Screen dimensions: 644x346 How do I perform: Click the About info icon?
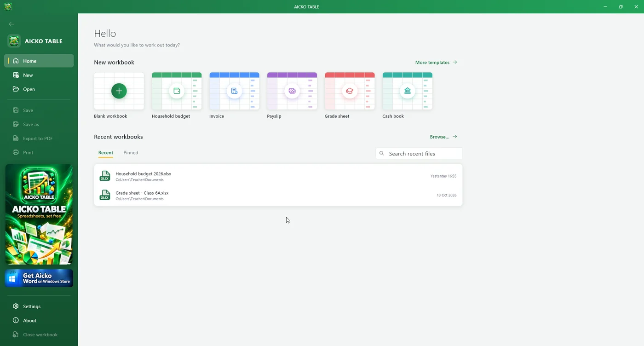click(x=16, y=321)
